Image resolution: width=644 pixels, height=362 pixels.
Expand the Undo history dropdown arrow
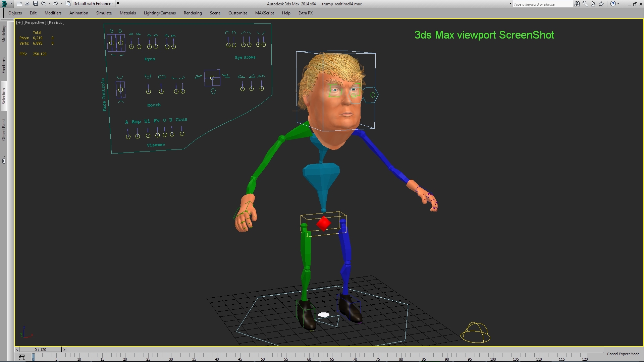pos(50,4)
